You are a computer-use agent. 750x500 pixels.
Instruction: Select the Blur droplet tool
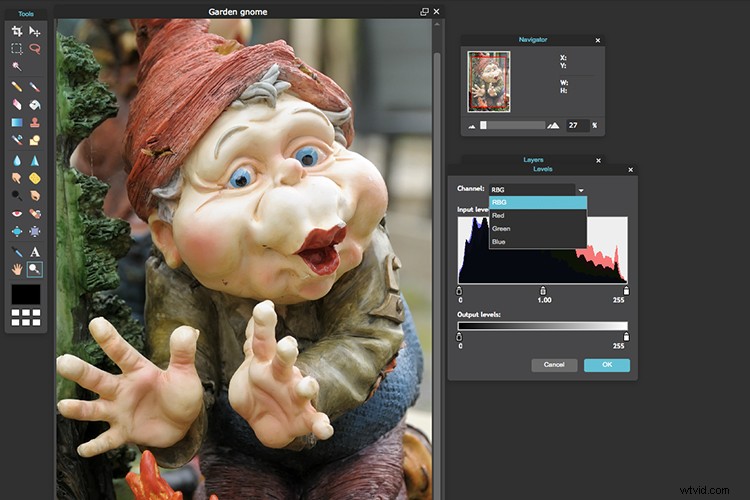[x=17, y=161]
